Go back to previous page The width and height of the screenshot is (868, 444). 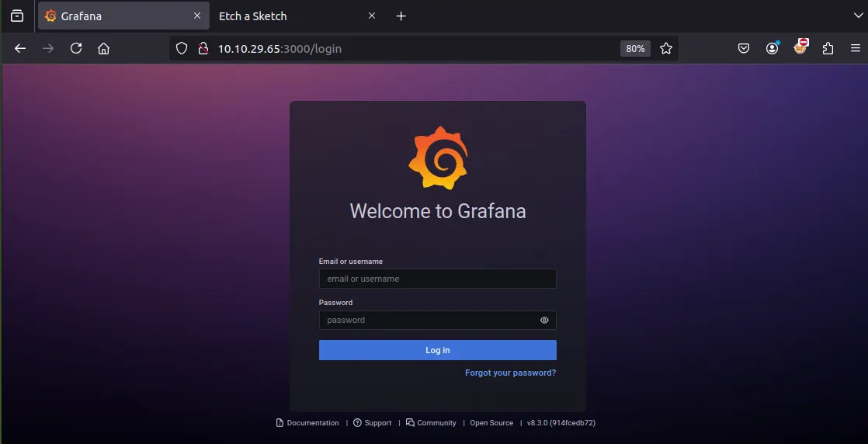pos(20,48)
